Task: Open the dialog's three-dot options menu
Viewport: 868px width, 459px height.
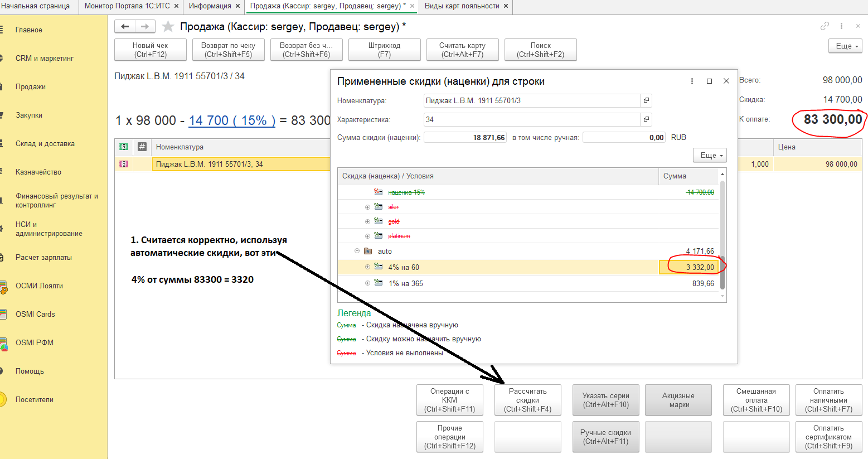Action: 692,81
